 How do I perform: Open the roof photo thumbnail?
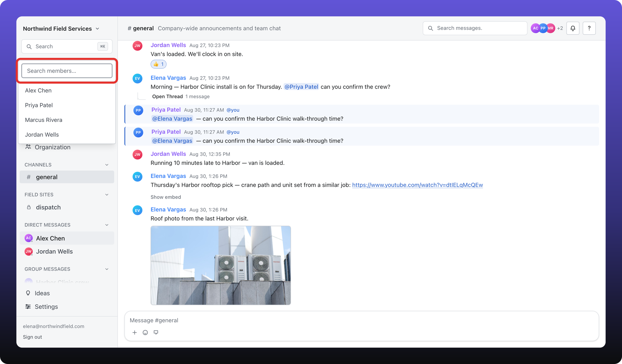221,265
